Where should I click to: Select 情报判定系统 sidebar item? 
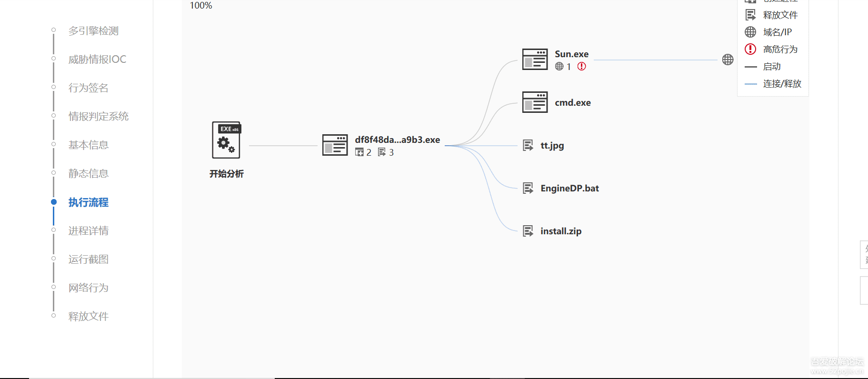pos(99,117)
